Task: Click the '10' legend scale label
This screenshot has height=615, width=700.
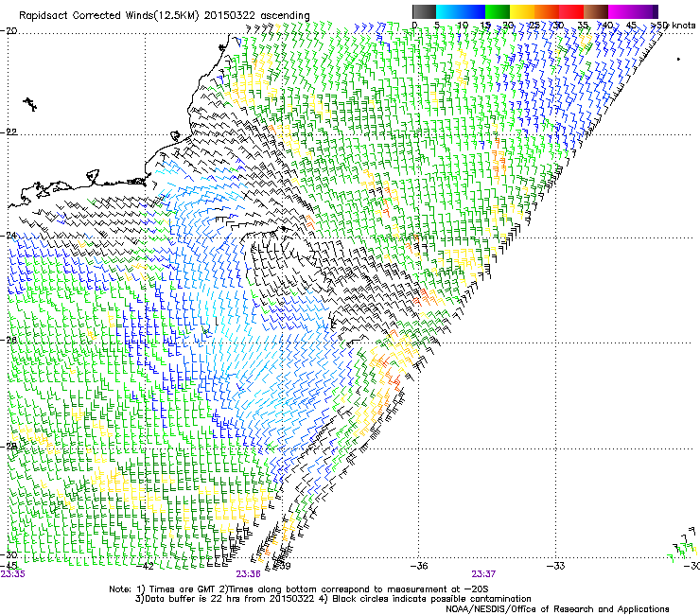Action: (463, 26)
